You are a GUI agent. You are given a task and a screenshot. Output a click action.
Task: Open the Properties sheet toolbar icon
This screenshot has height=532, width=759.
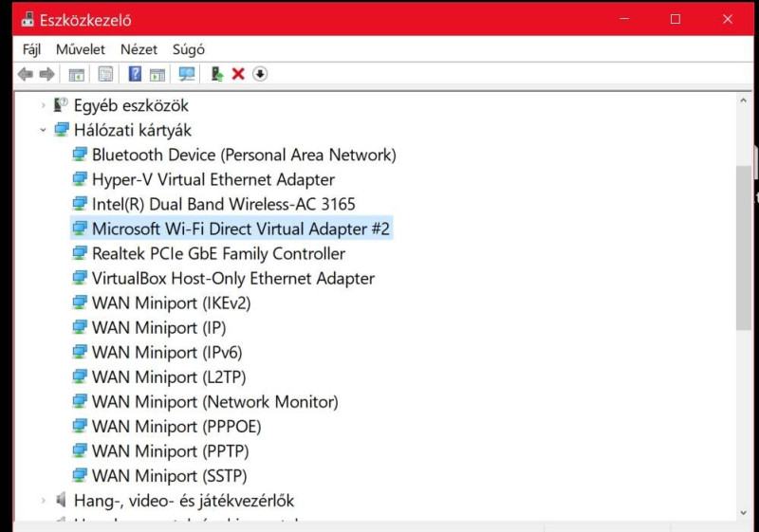tap(105, 74)
